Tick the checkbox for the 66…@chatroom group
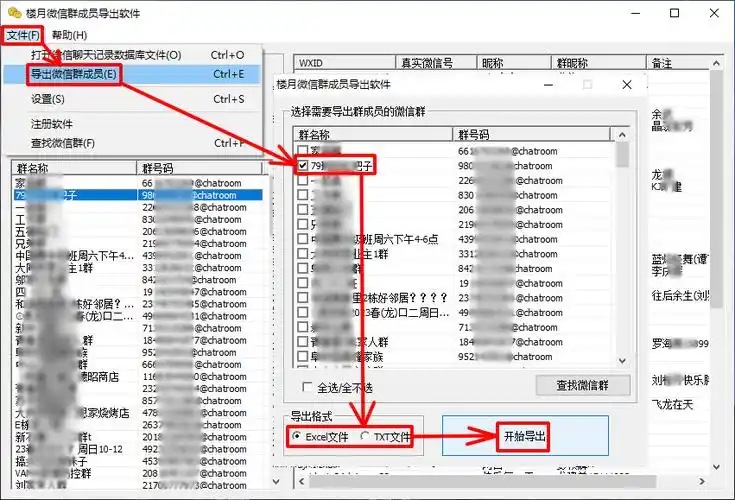 click(x=303, y=151)
